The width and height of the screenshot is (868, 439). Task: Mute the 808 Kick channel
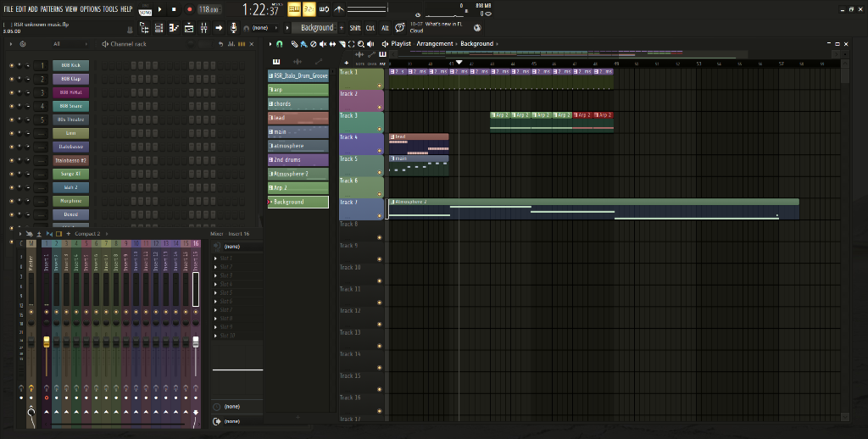[x=11, y=65]
